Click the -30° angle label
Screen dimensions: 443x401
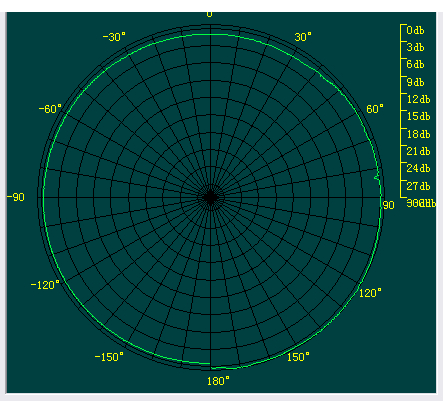pos(114,37)
